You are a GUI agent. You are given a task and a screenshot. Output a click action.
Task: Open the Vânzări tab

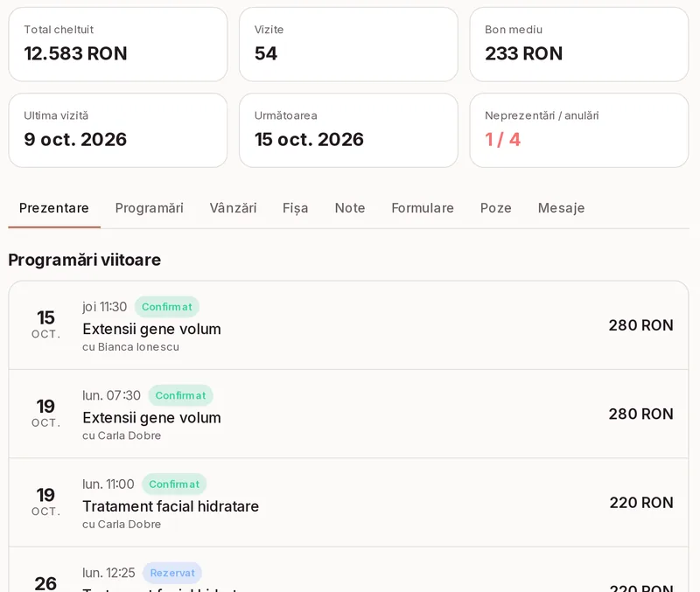click(233, 208)
